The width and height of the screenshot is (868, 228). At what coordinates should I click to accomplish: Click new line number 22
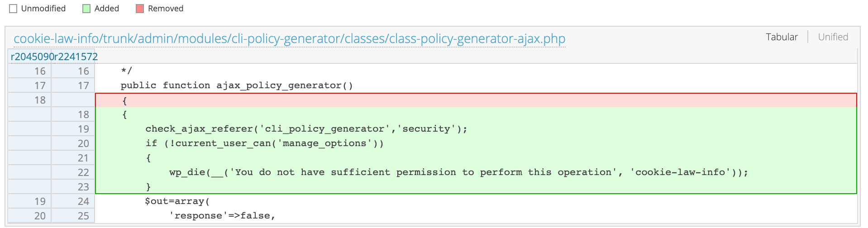tap(83, 172)
